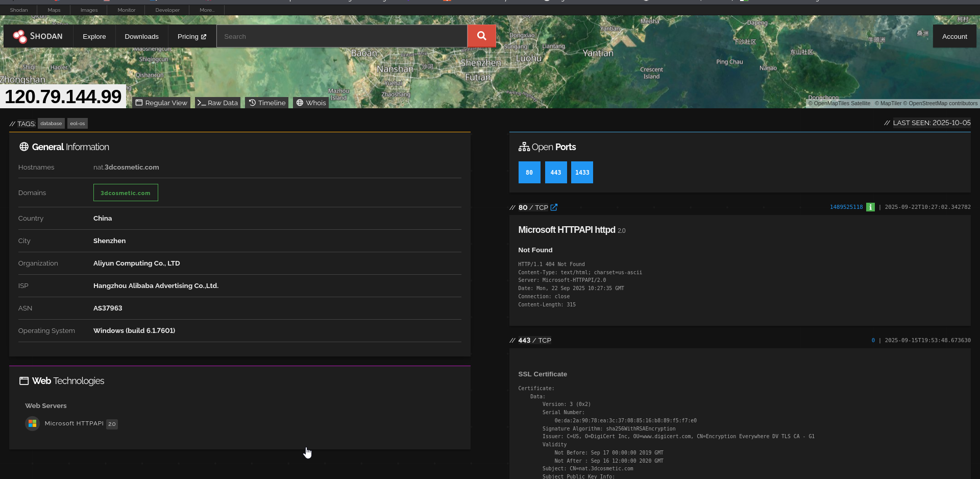Open the Shodan logo home link
980x479 pixels.
(38, 36)
